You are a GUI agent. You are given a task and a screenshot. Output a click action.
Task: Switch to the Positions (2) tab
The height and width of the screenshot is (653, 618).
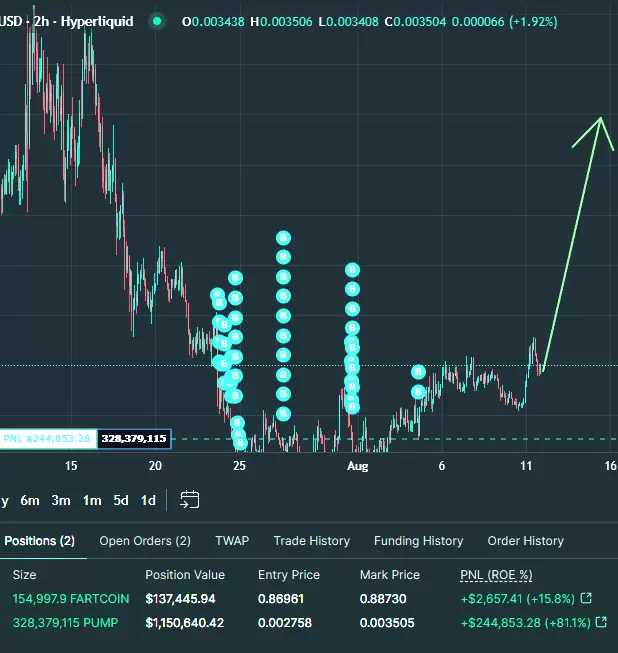pyautogui.click(x=40, y=541)
